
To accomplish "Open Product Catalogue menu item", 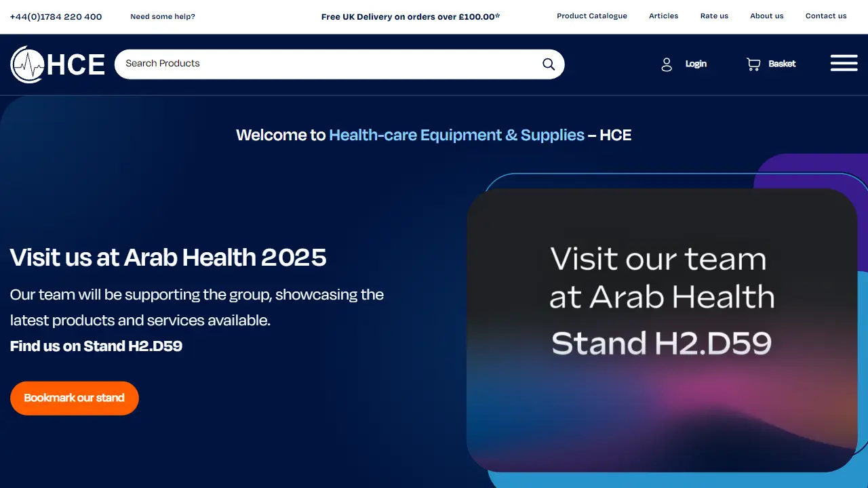I will [592, 16].
